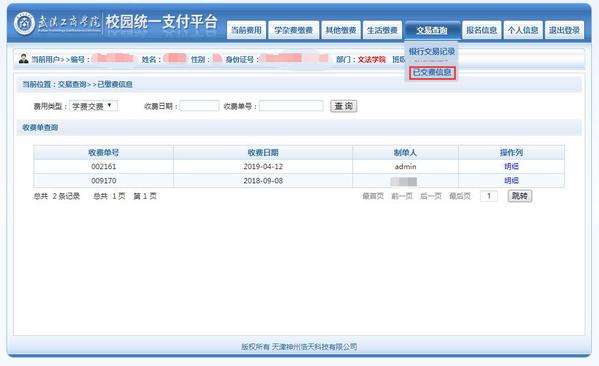The width and height of the screenshot is (599, 366).
Task: Open 明细 for receipt 002161
Action: [x=511, y=167]
